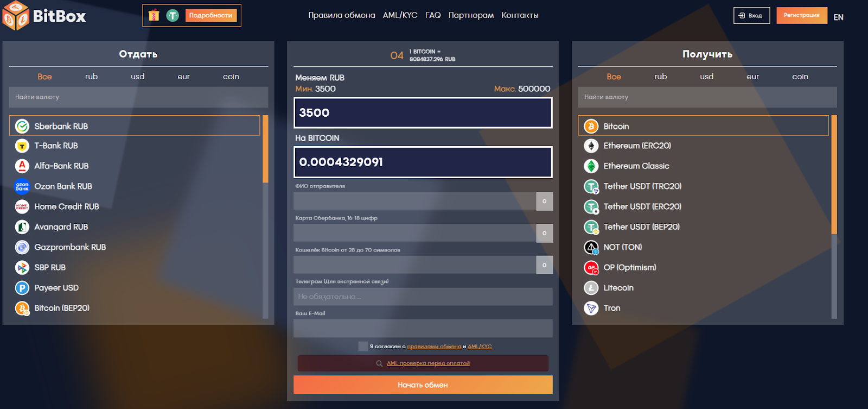This screenshot has height=409, width=868.
Task: Select the Tron icon
Action: [591, 308]
